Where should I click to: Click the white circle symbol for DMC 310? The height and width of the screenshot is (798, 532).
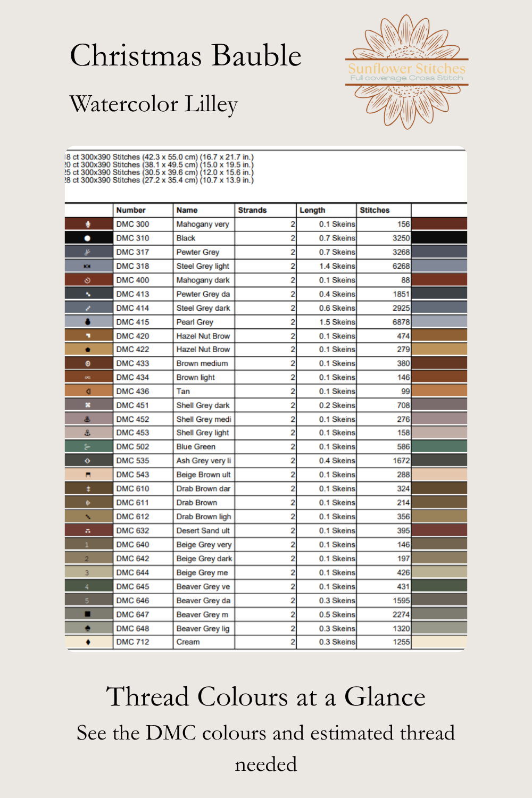88,238
